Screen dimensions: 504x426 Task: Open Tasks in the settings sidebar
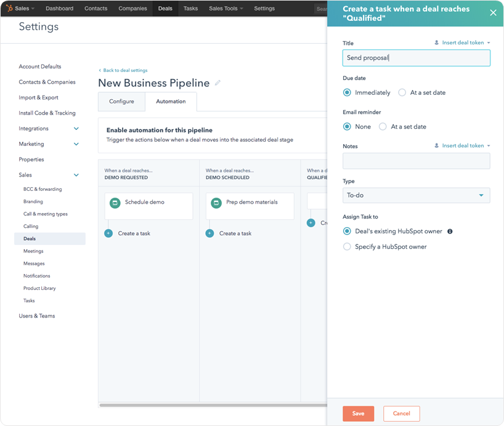pos(29,300)
